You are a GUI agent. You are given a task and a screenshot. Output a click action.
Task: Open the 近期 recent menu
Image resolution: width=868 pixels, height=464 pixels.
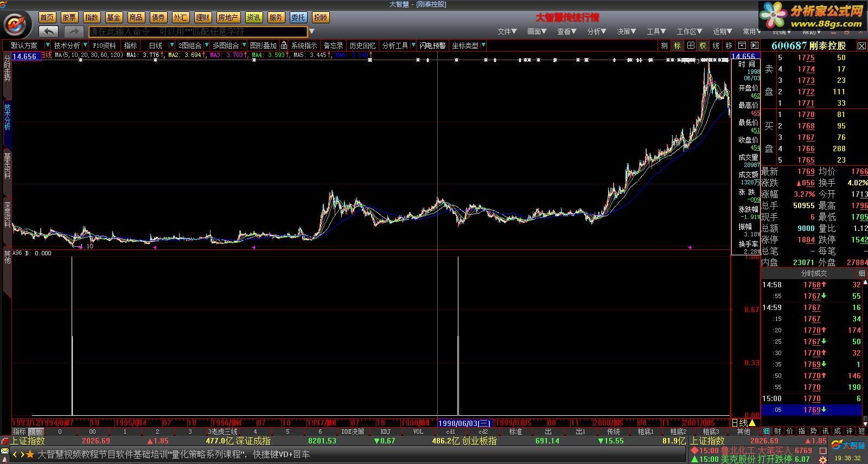(x=723, y=31)
